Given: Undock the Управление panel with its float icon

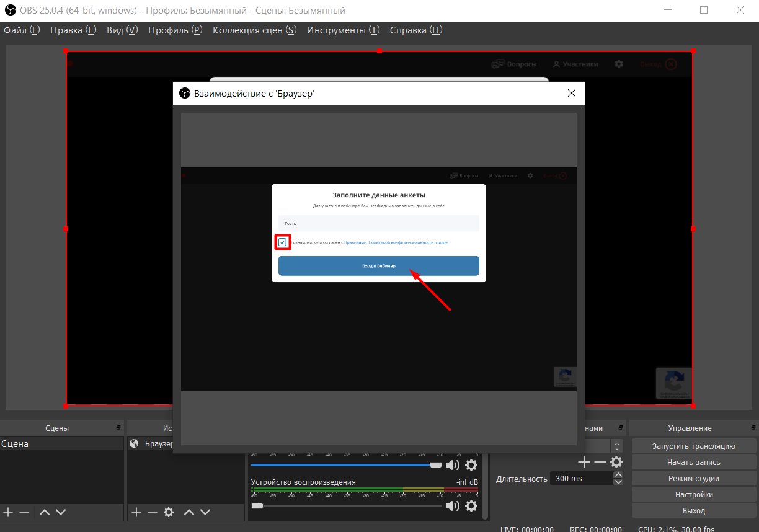Looking at the screenshot, I should tap(752, 428).
